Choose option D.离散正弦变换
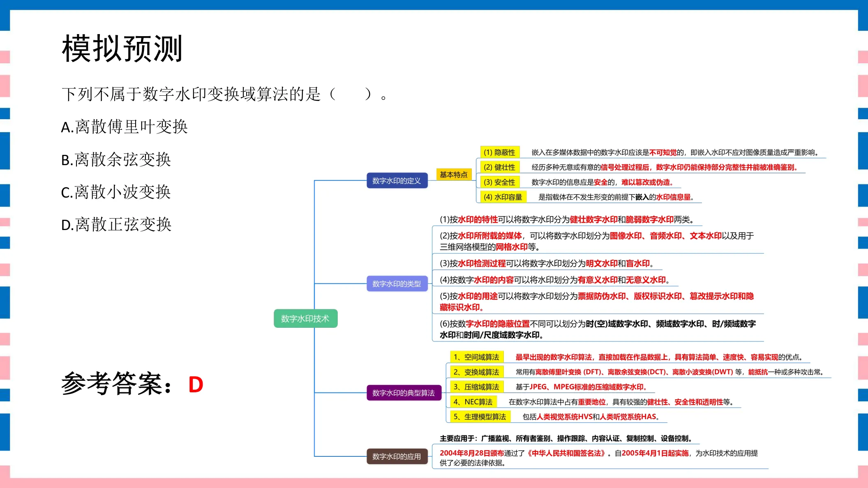Viewport: 868px width, 488px height. click(116, 224)
